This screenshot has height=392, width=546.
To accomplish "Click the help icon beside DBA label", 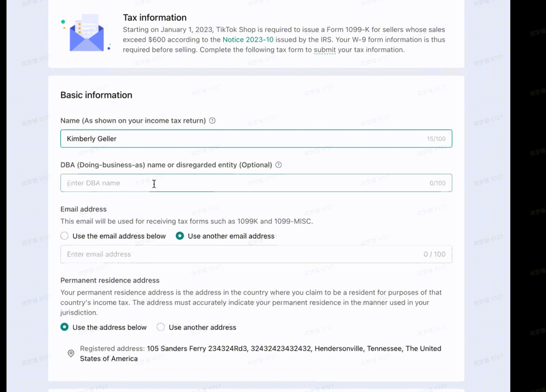I will (x=278, y=165).
